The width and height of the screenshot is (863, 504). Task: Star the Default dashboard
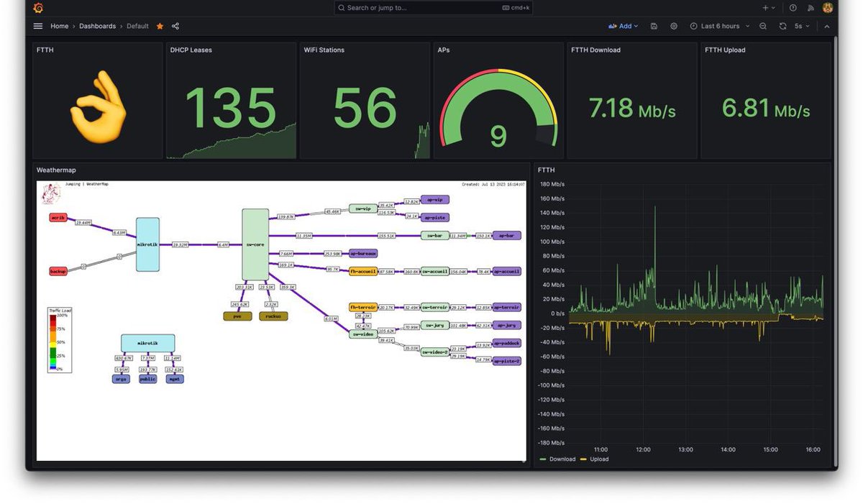pos(160,26)
